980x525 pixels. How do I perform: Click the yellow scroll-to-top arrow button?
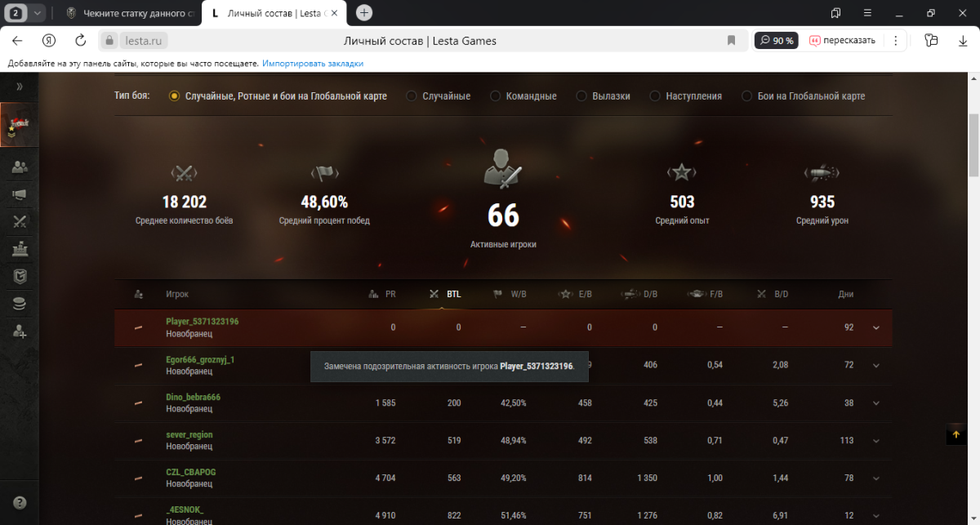coord(955,435)
